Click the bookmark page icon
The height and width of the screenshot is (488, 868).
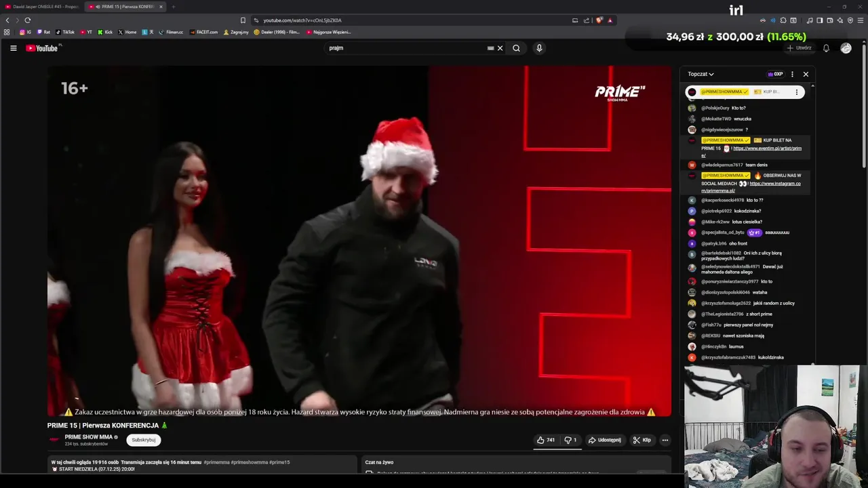[x=243, y=20]
